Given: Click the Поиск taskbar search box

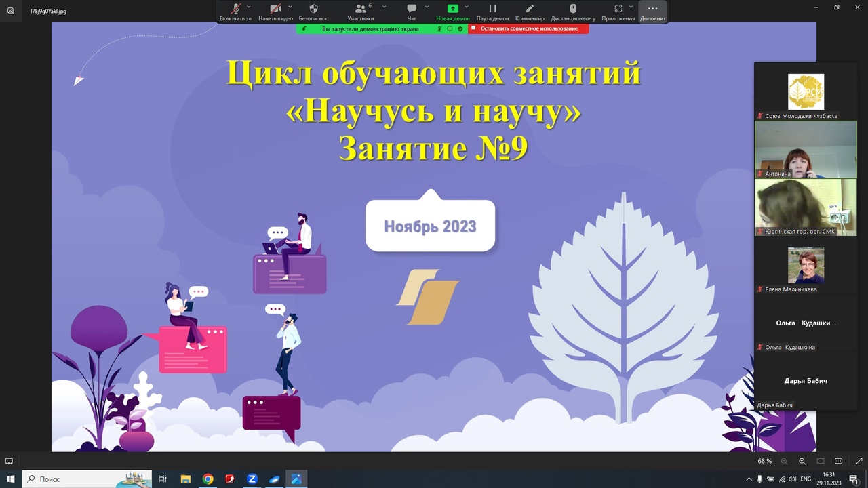Looking at the screenshot, I should 86,479.
